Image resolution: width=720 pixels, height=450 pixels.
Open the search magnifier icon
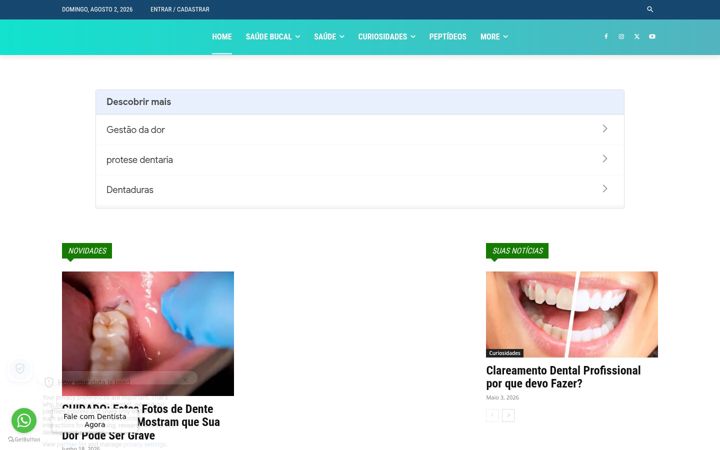pyautogui.click(x=650, y=9)
